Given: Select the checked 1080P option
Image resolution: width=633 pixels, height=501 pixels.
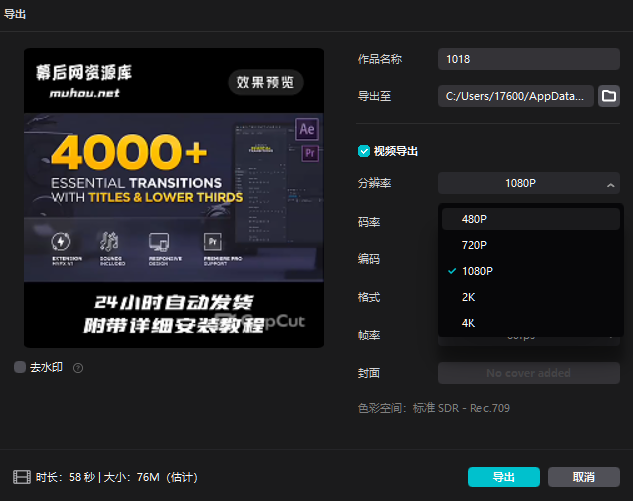Looking at the screenshot, I should [x=477, y=271].
